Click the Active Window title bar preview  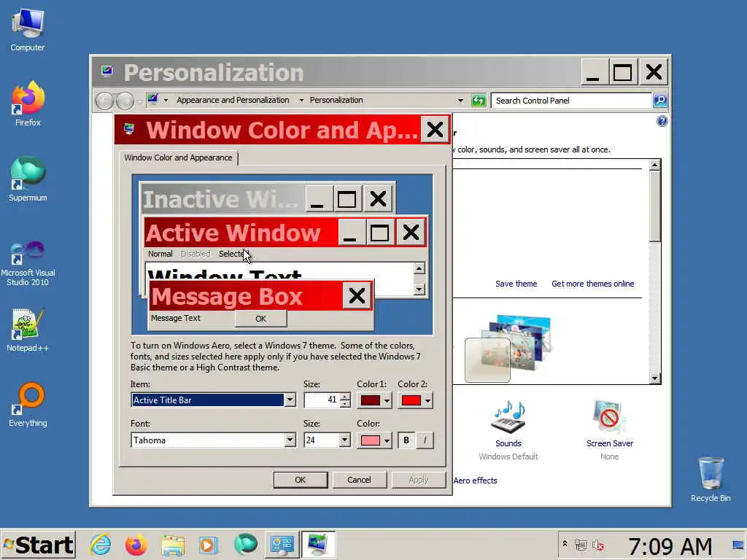point(241,233)
